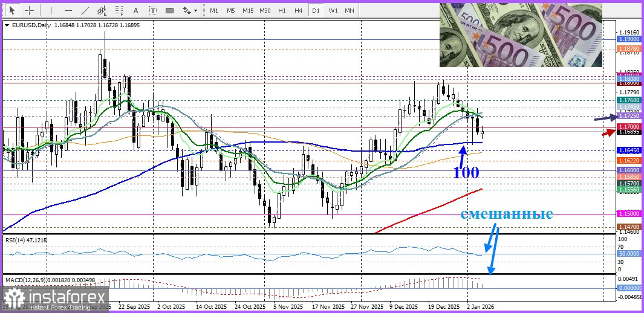Switch to the M5 timeframe

(231, 10)
